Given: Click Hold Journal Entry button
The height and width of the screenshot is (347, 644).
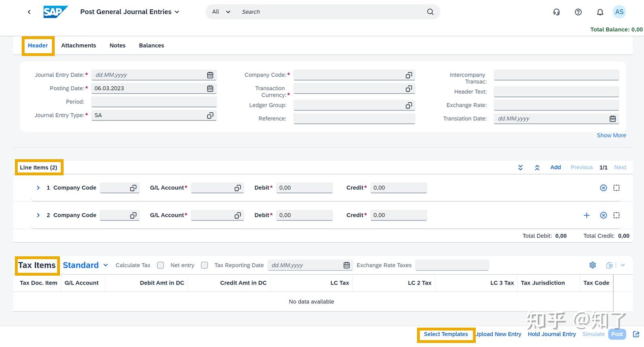Looking at the screenshot, I should tap(551, 334).
